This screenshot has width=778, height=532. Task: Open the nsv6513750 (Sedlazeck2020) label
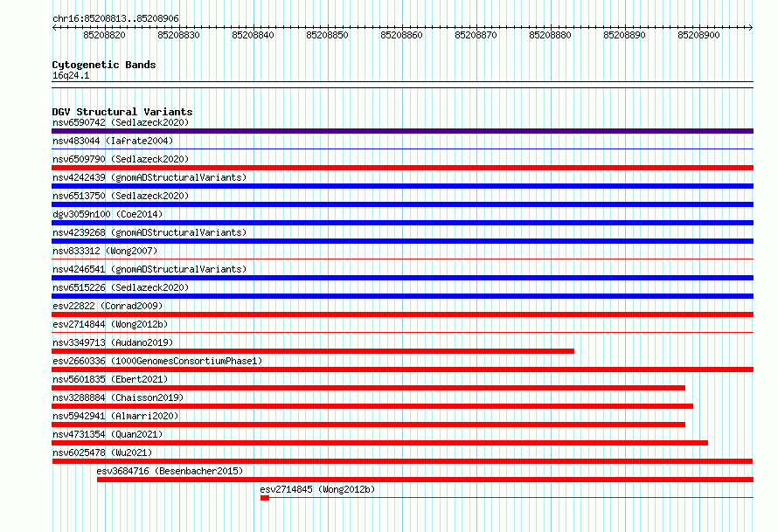click(x=121, y=196)
